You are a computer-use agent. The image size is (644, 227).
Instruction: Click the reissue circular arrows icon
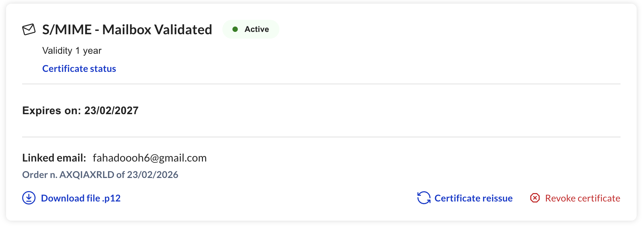(424, 198)
